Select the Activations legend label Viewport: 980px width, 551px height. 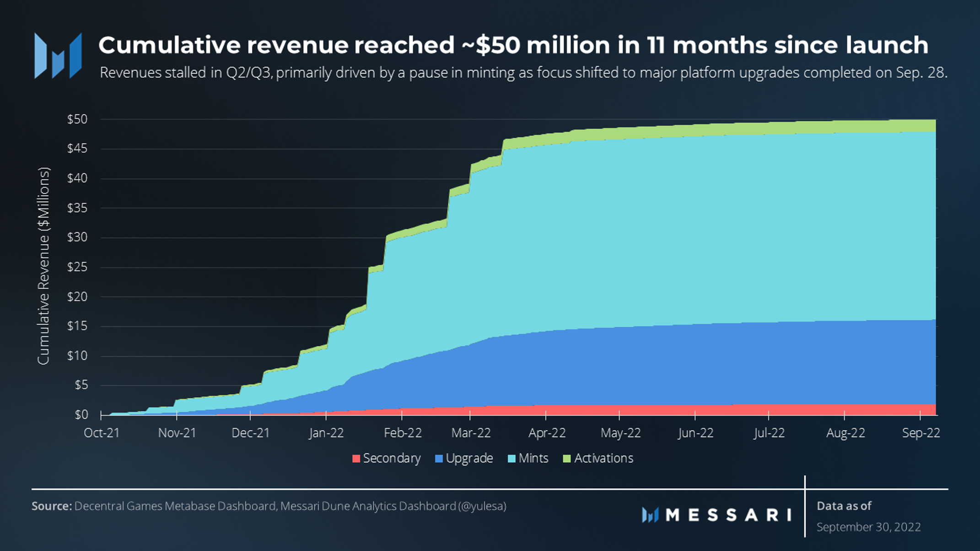tap(603, 459)
